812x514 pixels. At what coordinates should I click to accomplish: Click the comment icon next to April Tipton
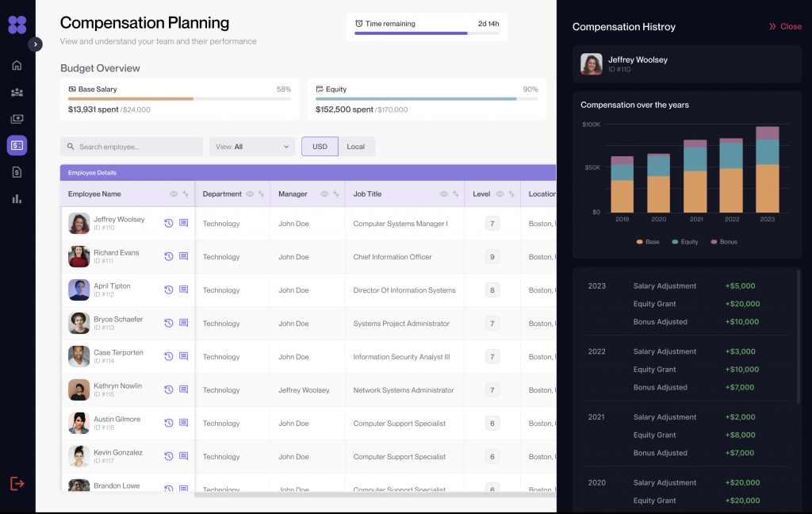[x=183, y=290]
